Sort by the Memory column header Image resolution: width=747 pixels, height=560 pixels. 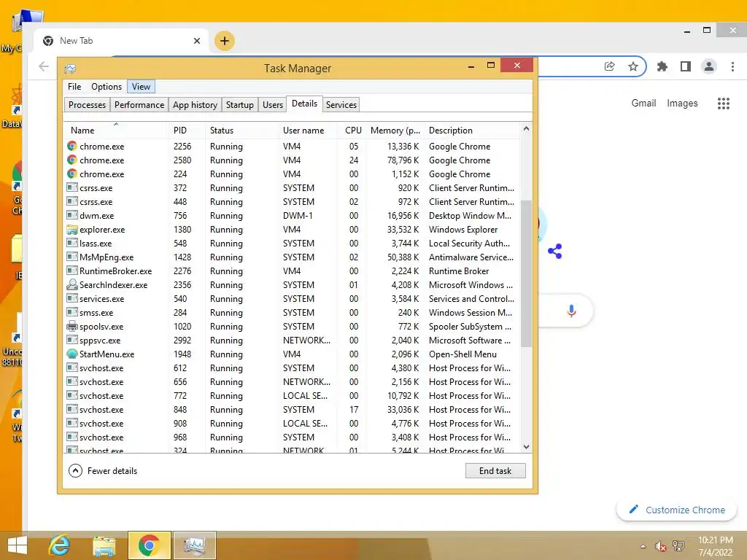click(x=395, y=131)
